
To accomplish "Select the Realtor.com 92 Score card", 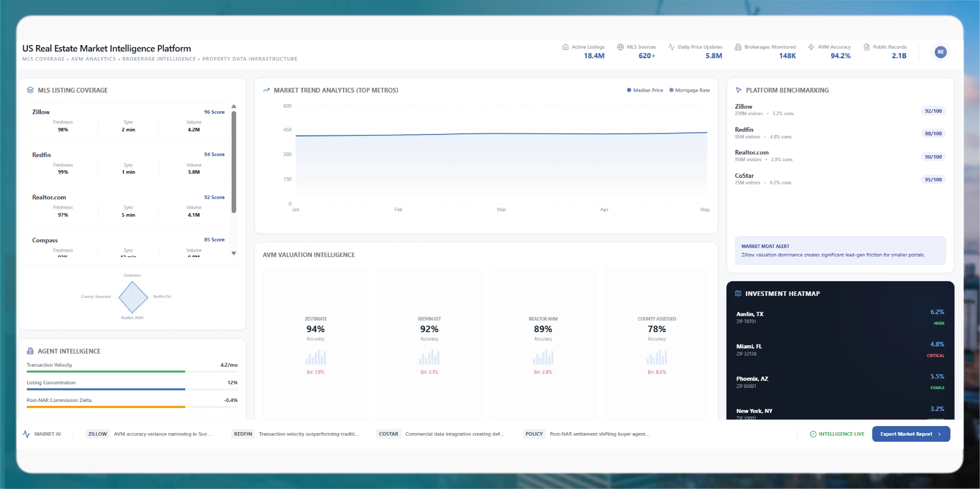I will pyautogui.click(x=128, y=205).
